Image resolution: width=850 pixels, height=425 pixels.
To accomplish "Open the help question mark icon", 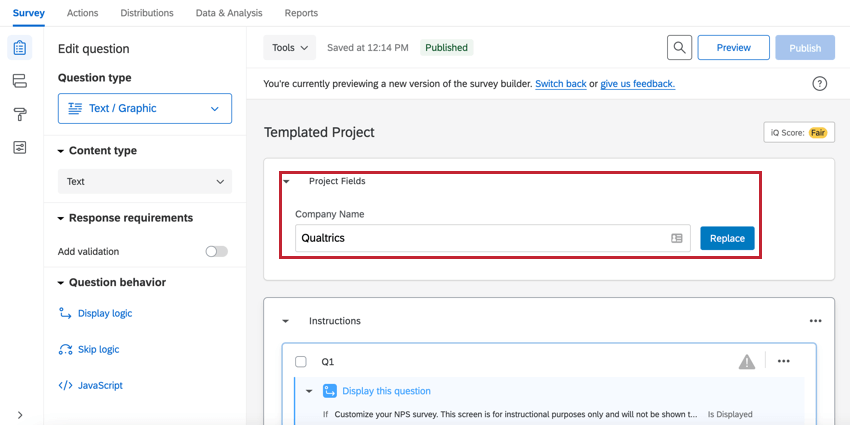I will pos(820,84).
